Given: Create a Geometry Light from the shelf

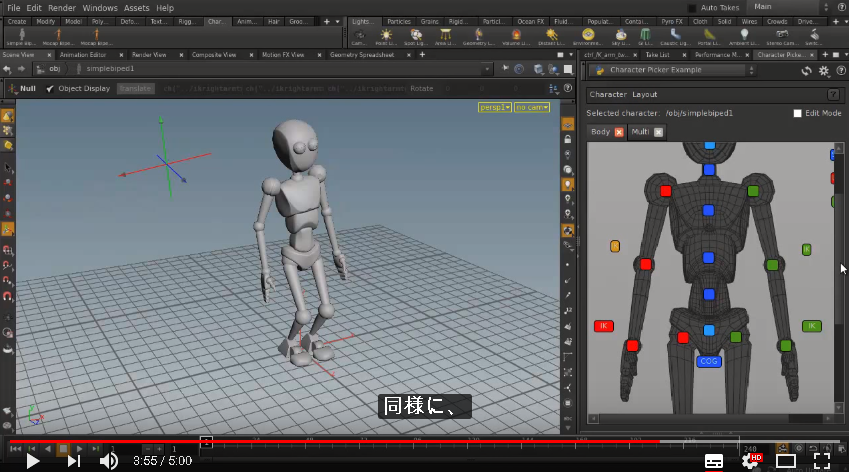Looking at the screenshot, I should pyautogui.click(x=479, y=37).
